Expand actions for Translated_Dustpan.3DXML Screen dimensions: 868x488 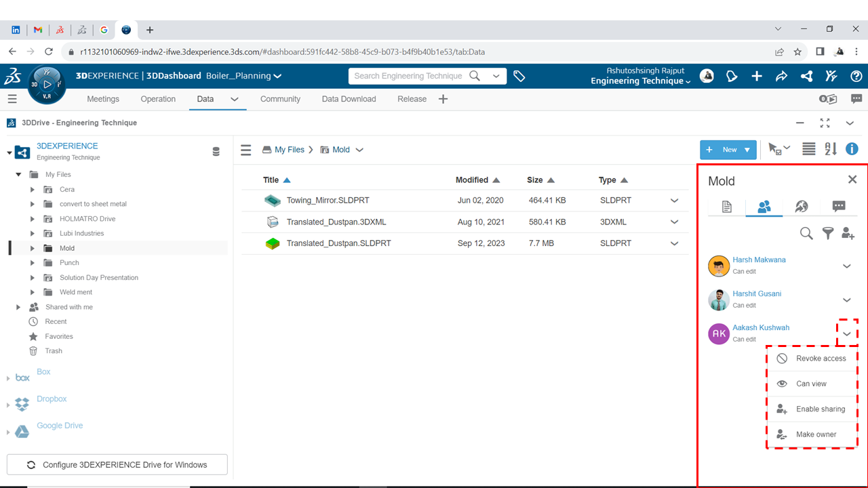(675, 222)
